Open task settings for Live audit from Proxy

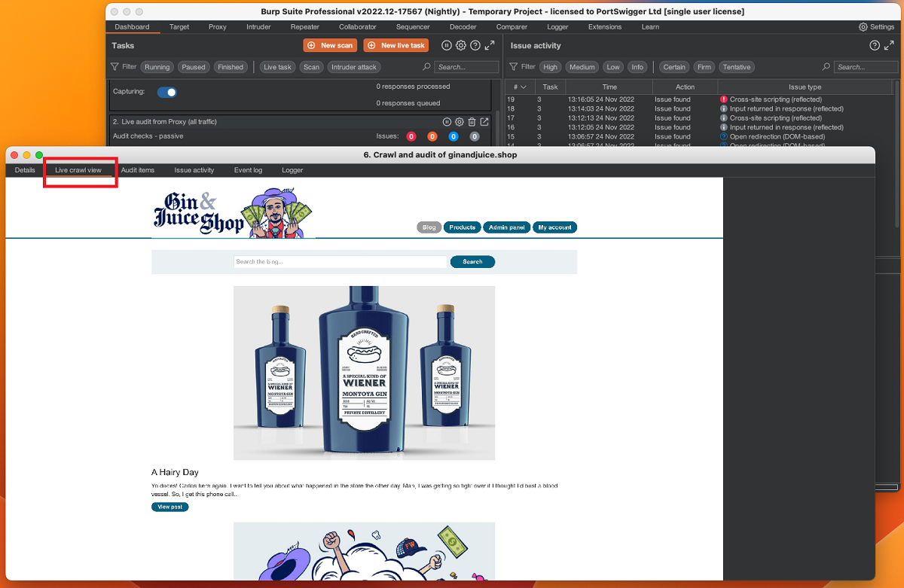click(x=460, y=121)
